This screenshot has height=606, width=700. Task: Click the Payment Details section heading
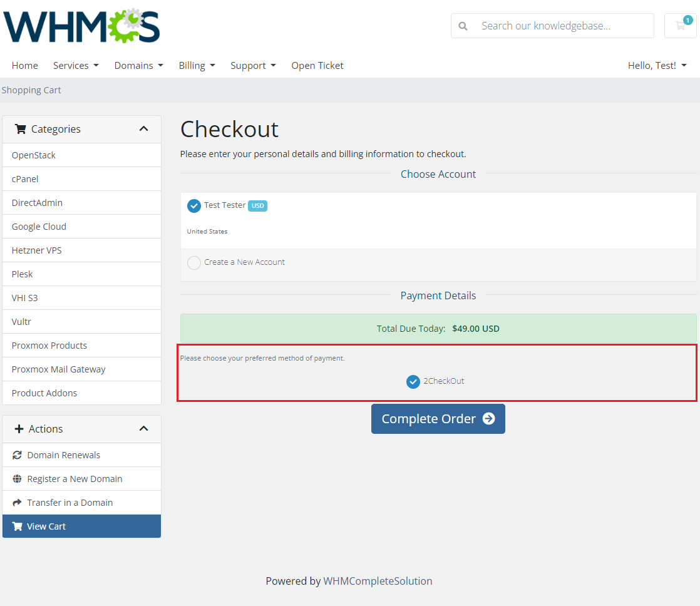[438, 295]
